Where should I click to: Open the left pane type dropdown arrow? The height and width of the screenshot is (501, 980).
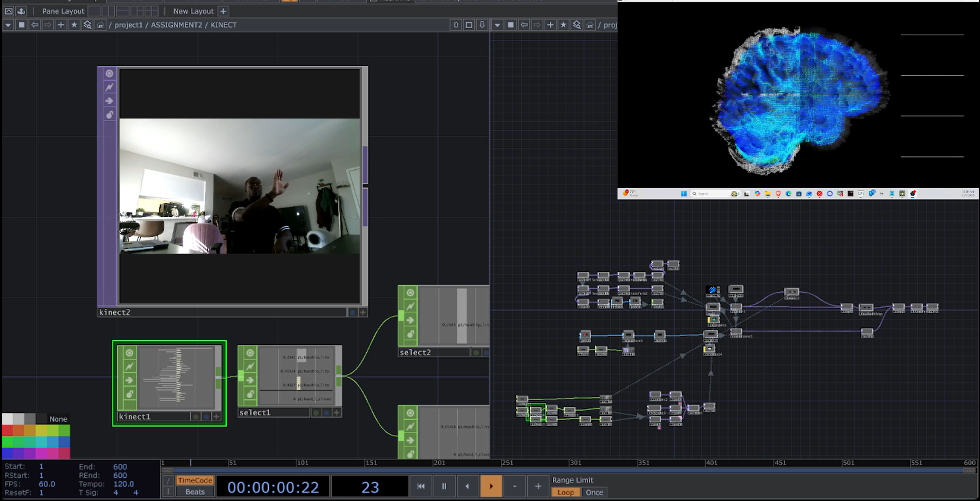coord(8,25)
